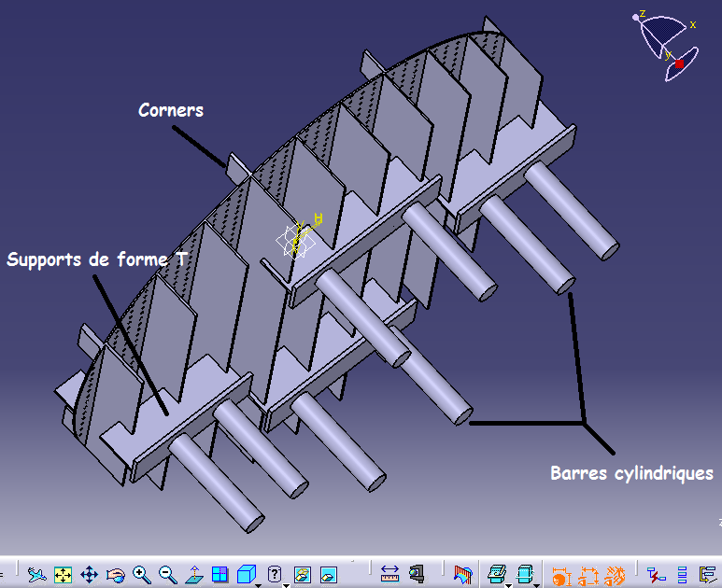Open the Create Multi-View icon
722x588 pixels.
tap(220, 575)
